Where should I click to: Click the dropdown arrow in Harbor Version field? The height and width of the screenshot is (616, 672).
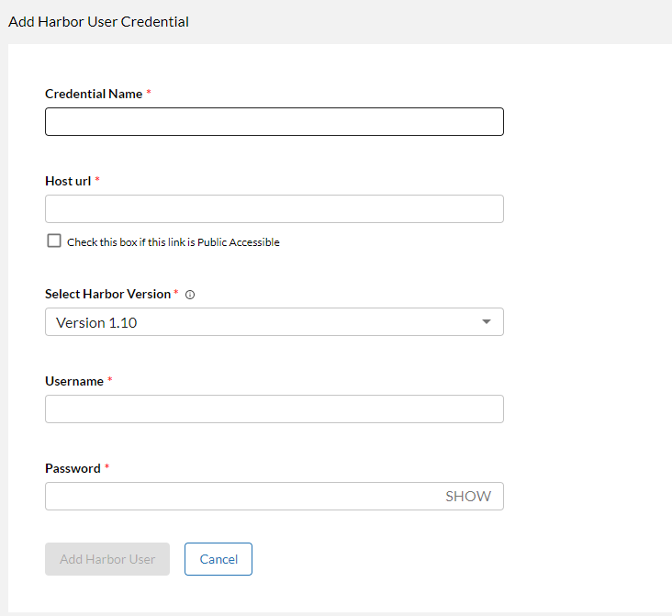coord(487,321)
